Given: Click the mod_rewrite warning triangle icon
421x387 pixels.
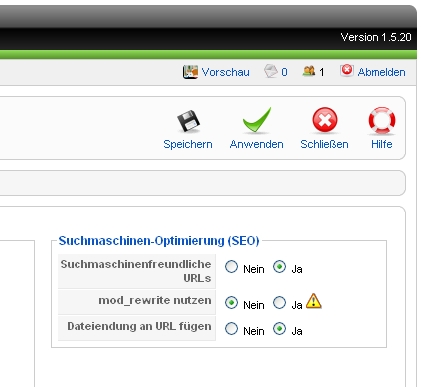Looking at the screenshot, I should [x=313, y=301].
